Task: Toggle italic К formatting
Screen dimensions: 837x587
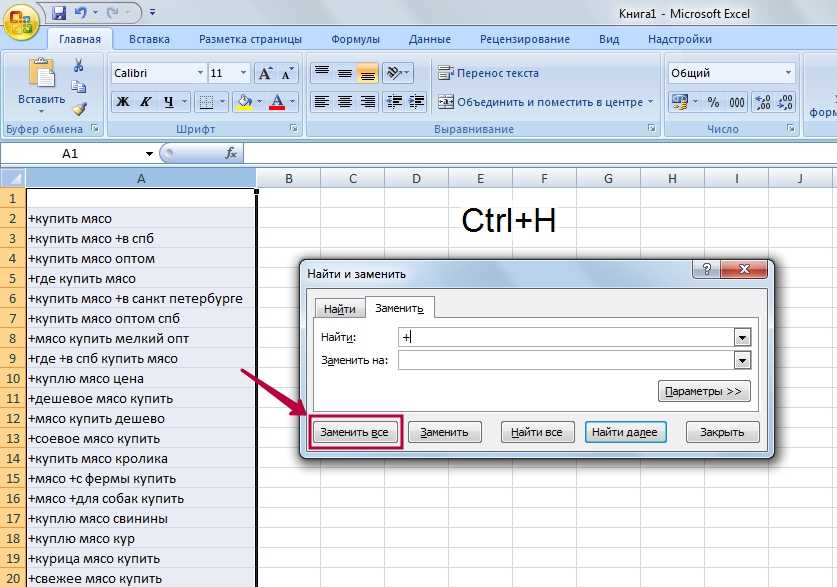Action: point(145,101)
